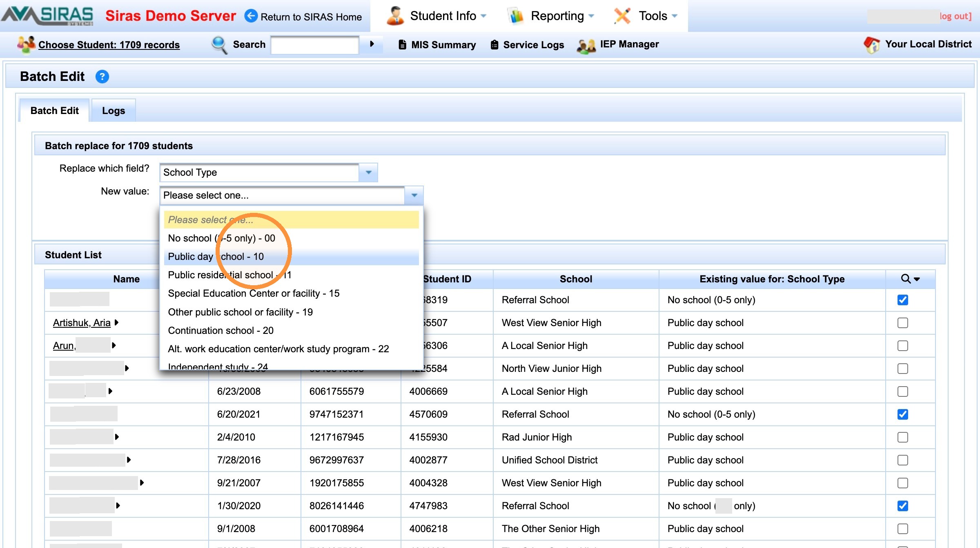Sort by the School column header
The height and width of the screenshot is (548, 980).
pos(576,279)
